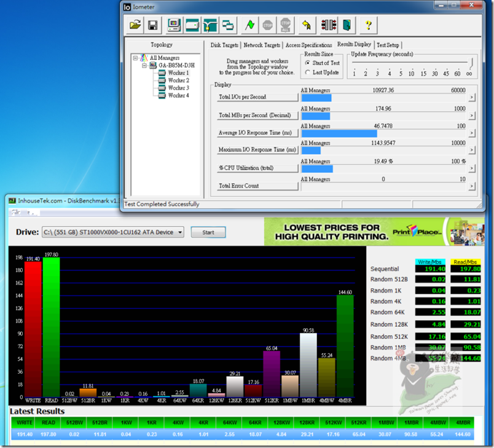Select Worker 3 in the Topology tree
The image size is (494, 448).
(178, 88)
